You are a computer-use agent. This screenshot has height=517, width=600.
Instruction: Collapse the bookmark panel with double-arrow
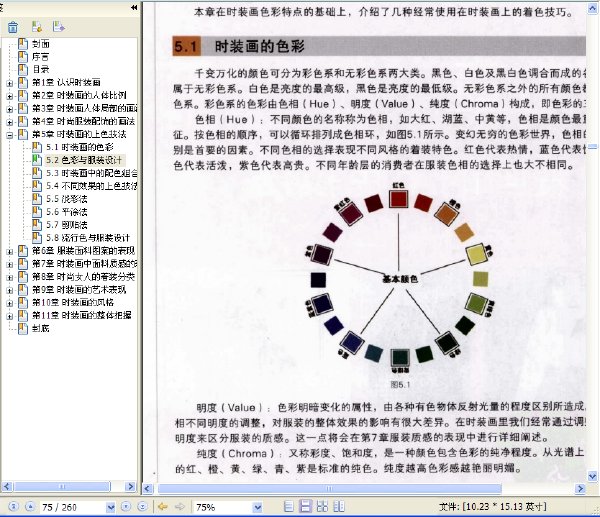click(134, 7)
